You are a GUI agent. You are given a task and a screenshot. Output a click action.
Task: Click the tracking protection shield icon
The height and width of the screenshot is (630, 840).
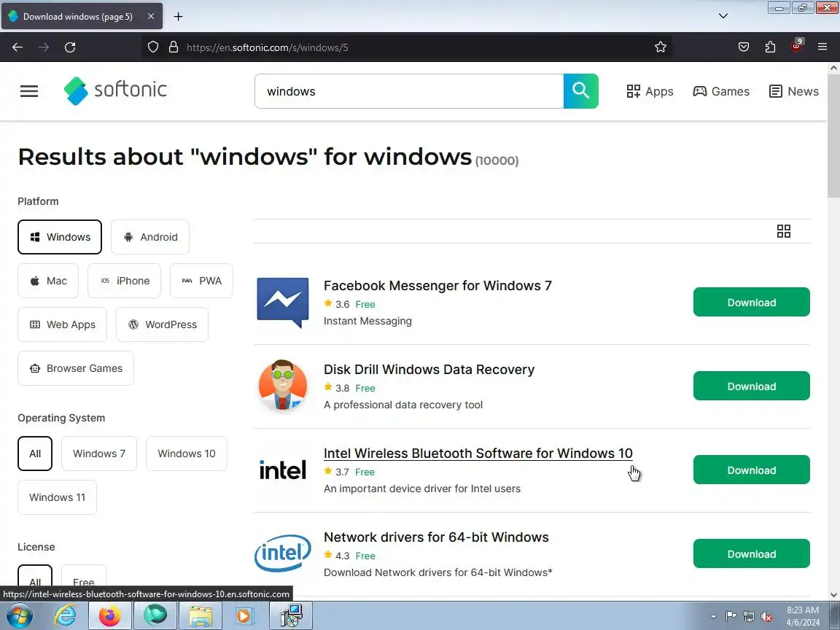click(x=153, y=47)
